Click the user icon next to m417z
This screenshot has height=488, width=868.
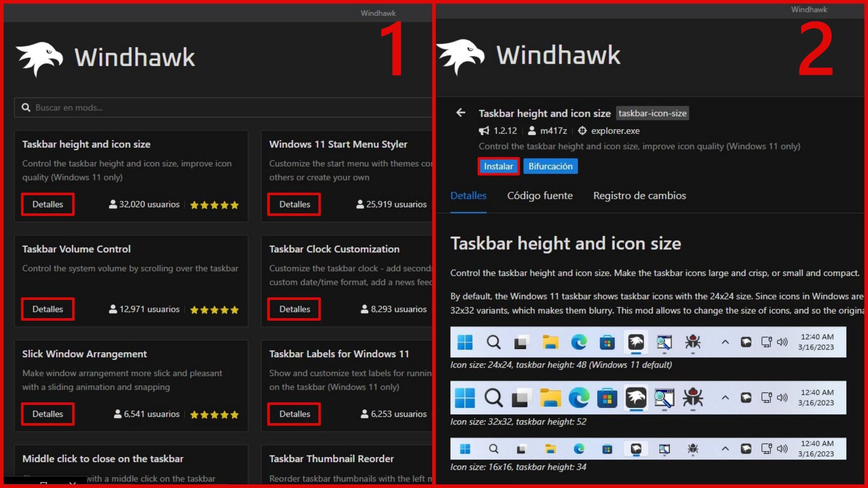click(x=532, y=131)
